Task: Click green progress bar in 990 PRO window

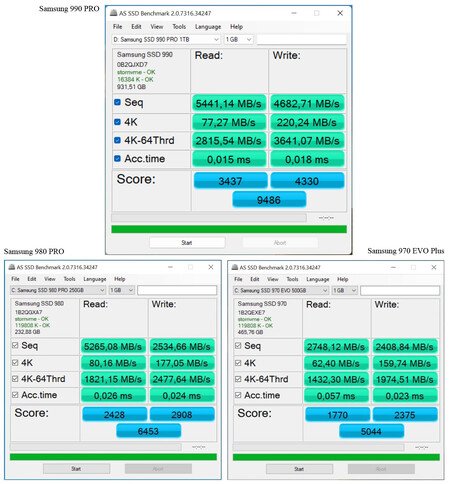Action: (229, 229)
